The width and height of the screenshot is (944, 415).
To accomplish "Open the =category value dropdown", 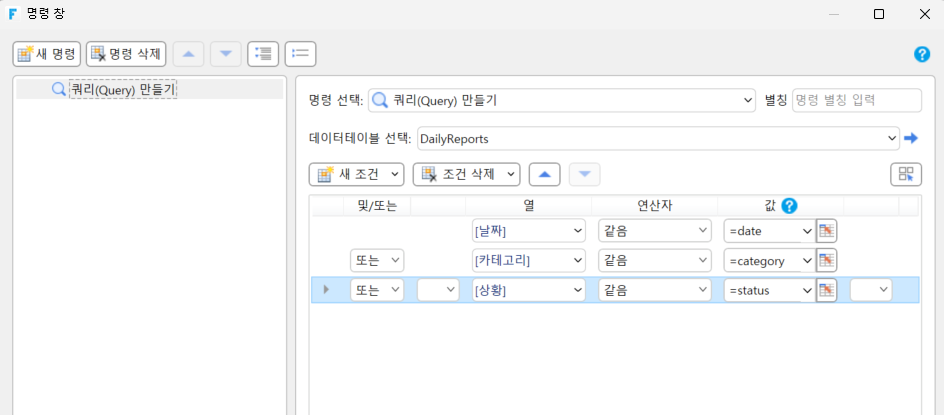I will 769,260.
